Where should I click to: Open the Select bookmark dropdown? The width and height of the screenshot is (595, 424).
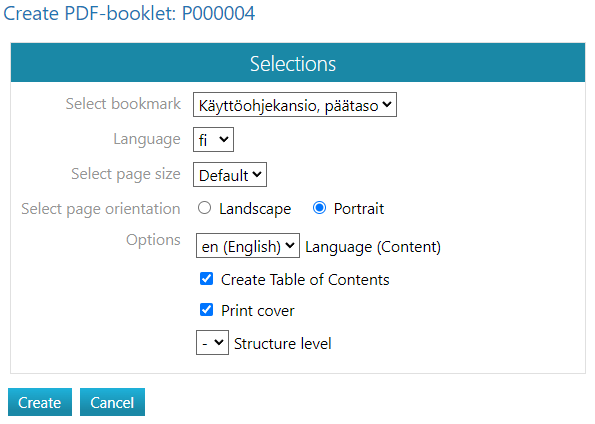(295, 104)
